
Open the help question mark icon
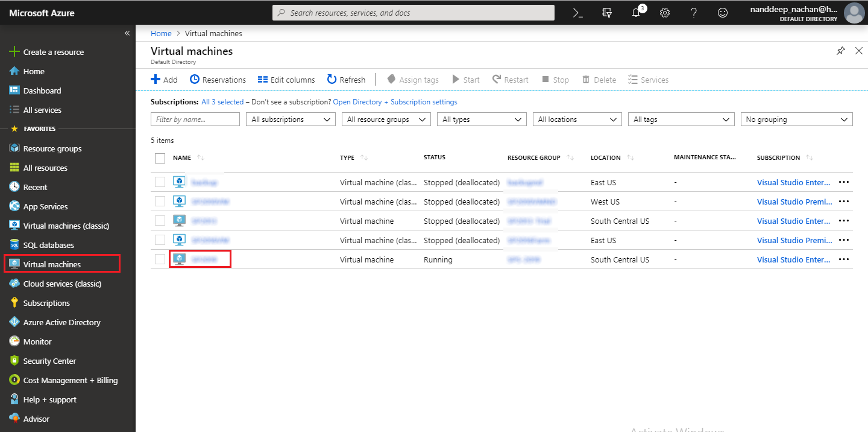click(694, 13)
